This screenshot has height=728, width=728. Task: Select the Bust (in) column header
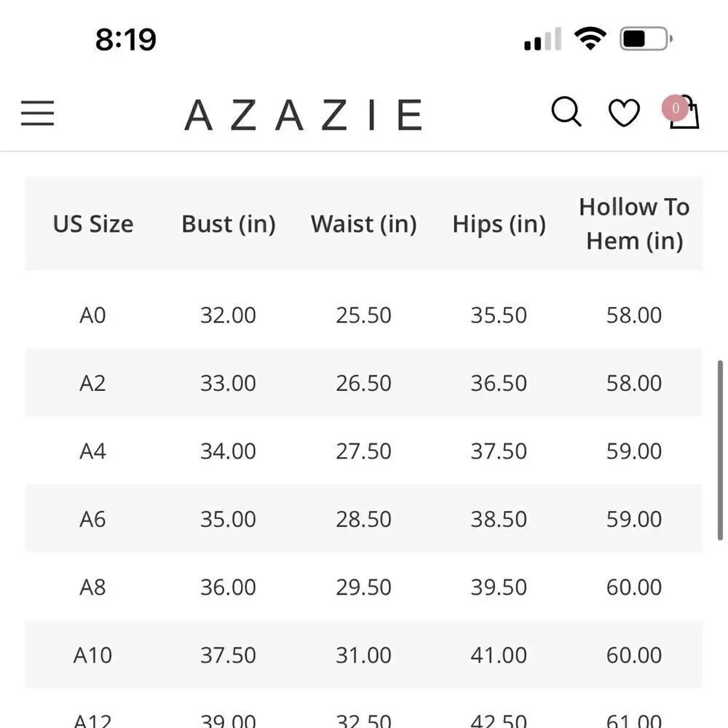tap(229, 223)
